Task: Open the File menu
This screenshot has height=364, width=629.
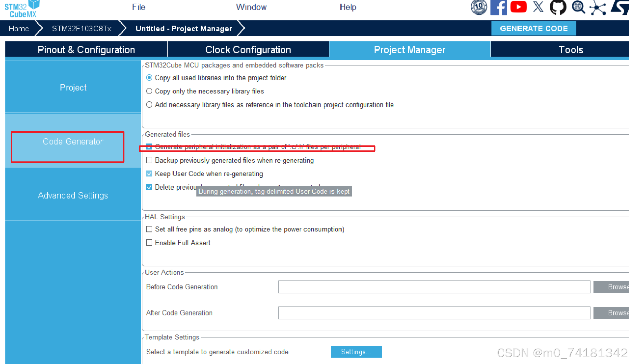Action: (x=139, y=7)
